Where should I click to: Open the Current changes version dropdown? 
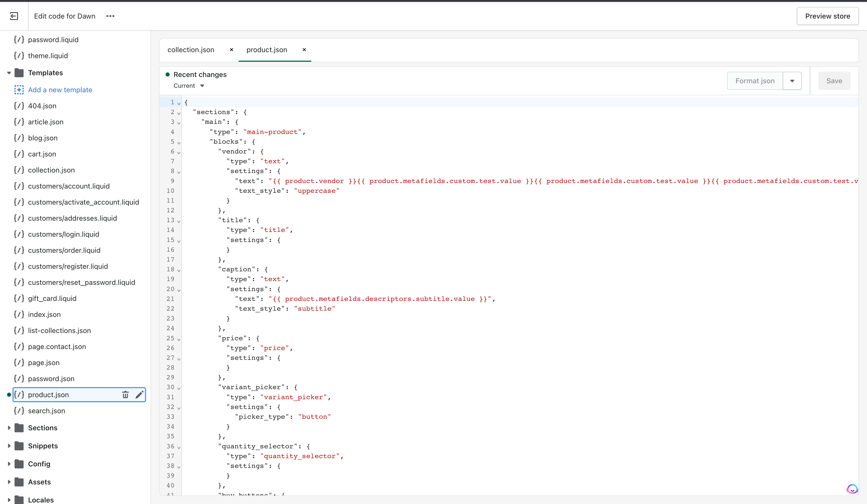189,86
